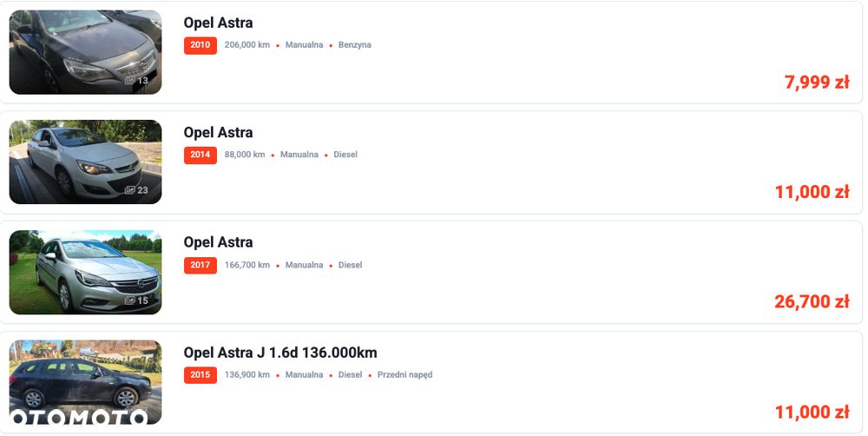Viewport: 868px width, 436px height.
Task: Click photo gallery icon showing 15 photos
Action: (x=136, y=301)
